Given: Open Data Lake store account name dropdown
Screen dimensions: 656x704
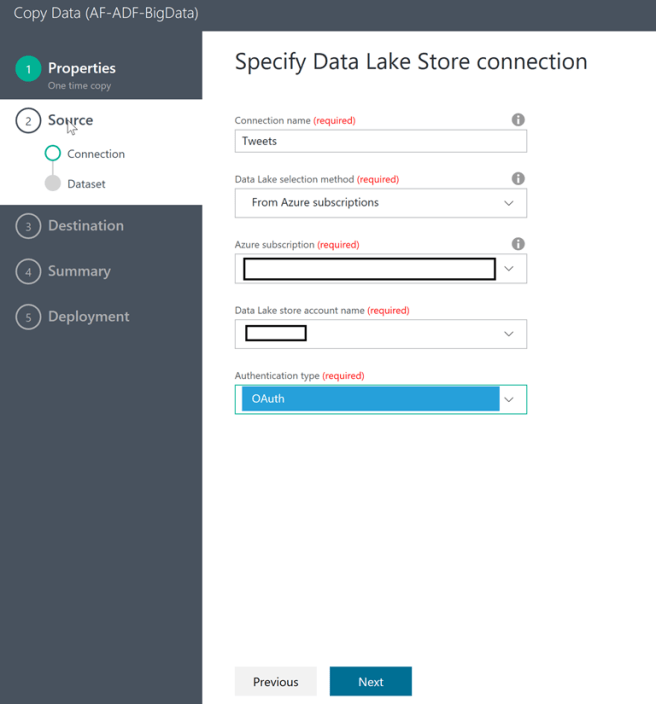Looking at the screenshot, I should [509, 334].
